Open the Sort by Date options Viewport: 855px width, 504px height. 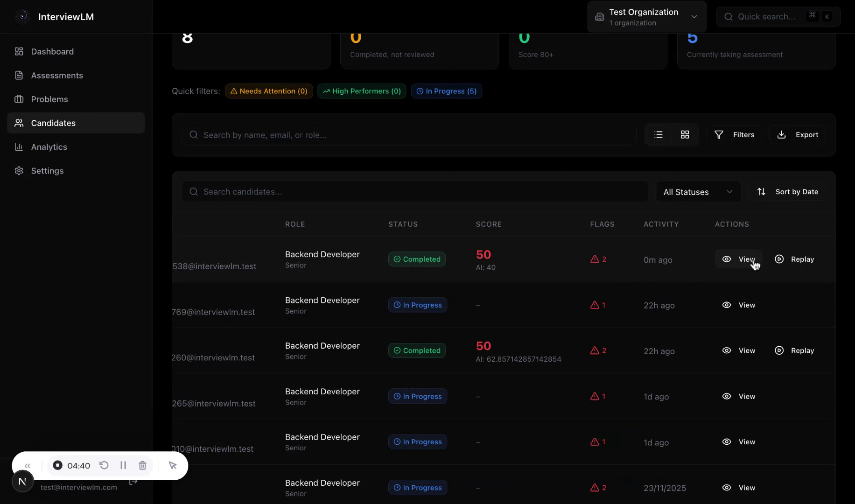tap(788, 191)
